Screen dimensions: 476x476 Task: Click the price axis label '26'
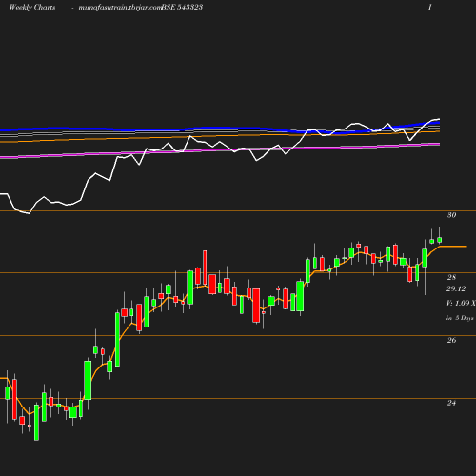coord(451,340)
